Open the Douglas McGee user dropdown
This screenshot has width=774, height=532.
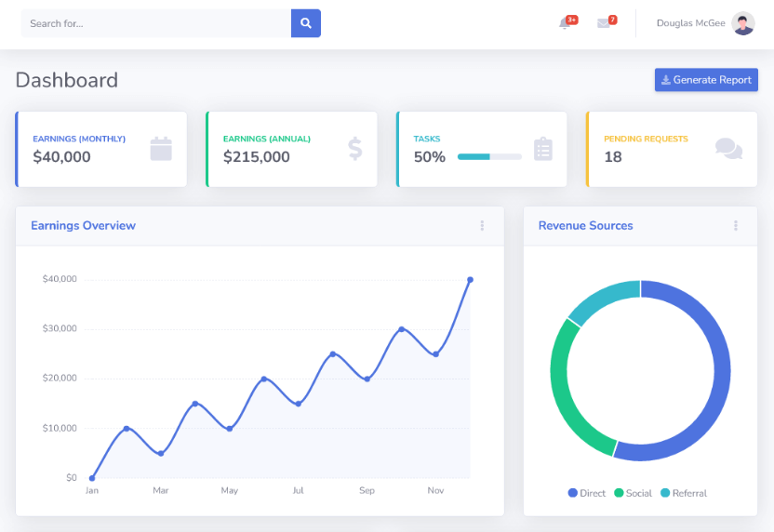[705, 23]
